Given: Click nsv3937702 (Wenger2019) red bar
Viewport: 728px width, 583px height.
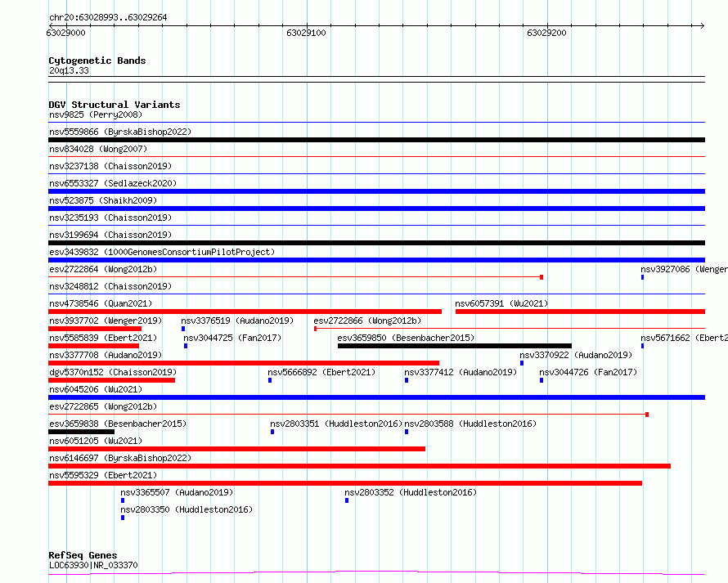Looking at the screenshot, I should [95, 329].
